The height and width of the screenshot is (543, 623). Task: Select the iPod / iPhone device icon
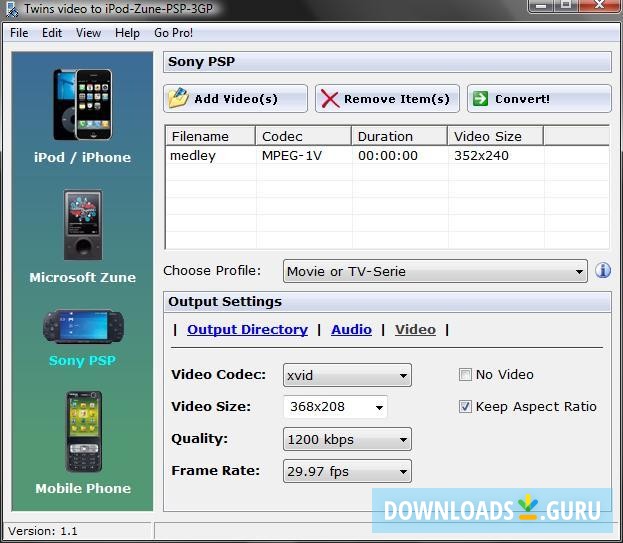click(x=83, y=104)
